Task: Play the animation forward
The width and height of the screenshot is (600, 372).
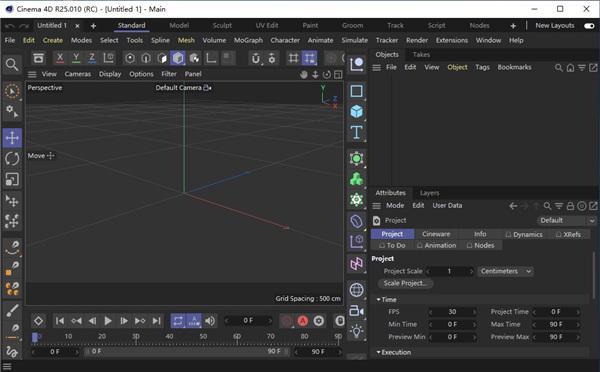Action: (108, 321)
